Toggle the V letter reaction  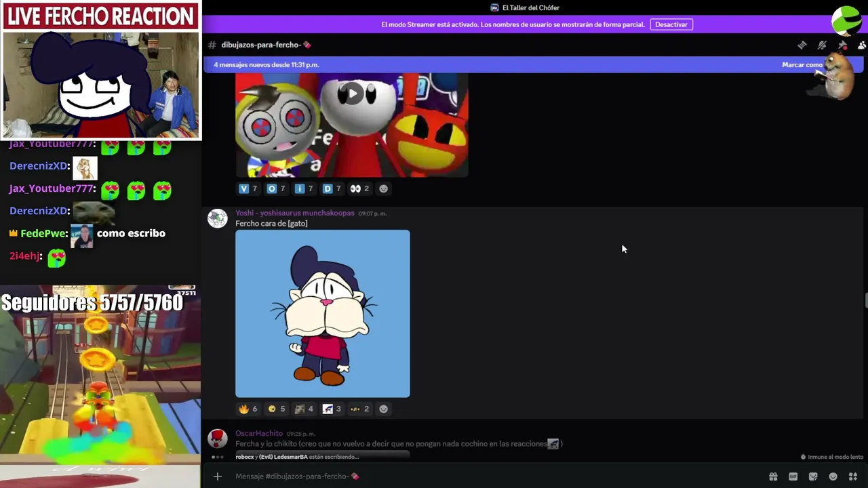click(248, 188)
